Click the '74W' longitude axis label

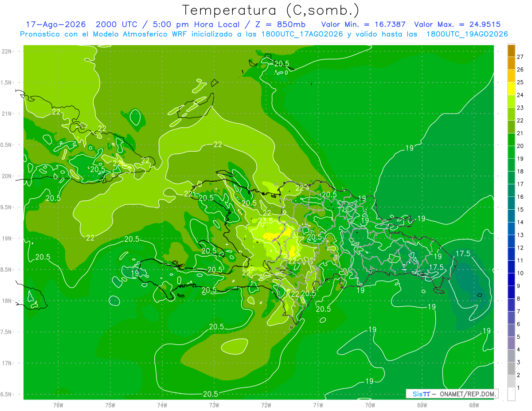pyautogui.click(x=162, y=405)
